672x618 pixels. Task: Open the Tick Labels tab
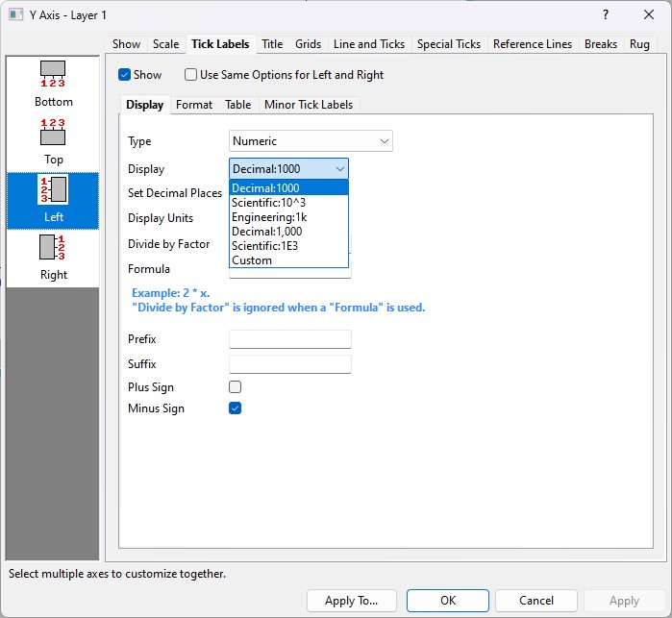(220, 44)
